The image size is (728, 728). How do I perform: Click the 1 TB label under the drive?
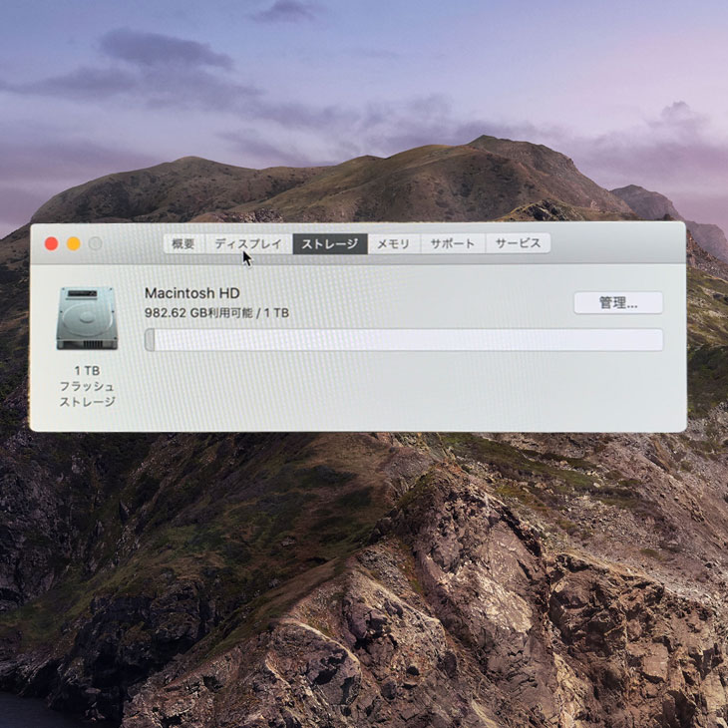click(x=87, y=370)
